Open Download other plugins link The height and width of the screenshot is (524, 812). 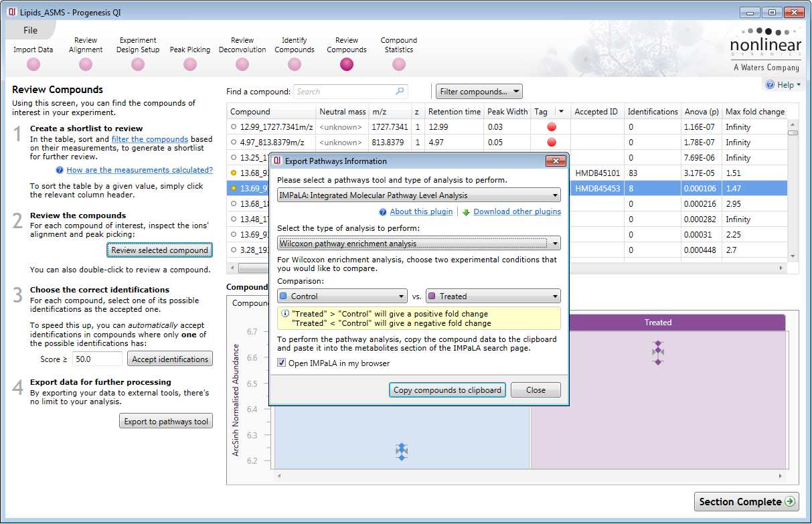coord(517,211)
